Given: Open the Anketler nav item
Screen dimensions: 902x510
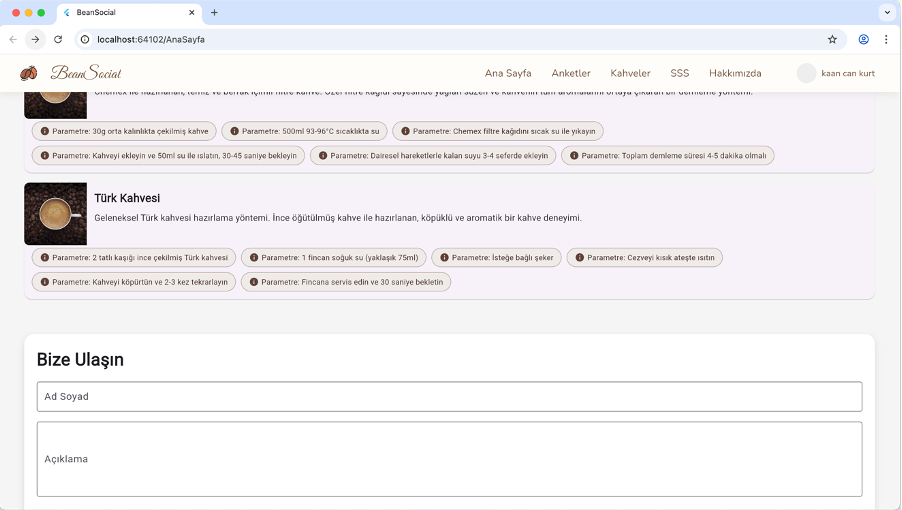Looking at the screenshot, I should click(571, 73).
